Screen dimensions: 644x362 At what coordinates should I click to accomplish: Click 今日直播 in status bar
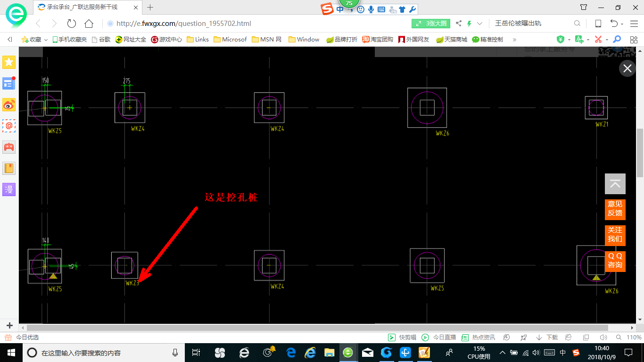pos(439,337)
